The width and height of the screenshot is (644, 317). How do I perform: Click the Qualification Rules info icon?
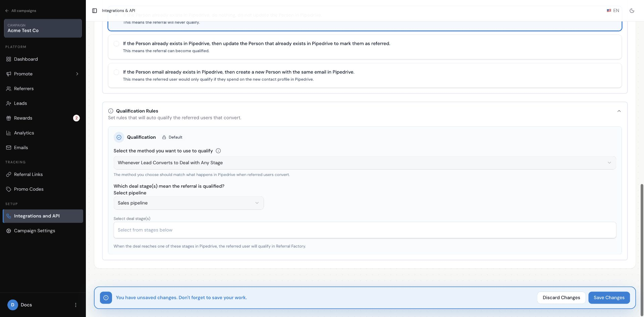[x=111, y=111]
